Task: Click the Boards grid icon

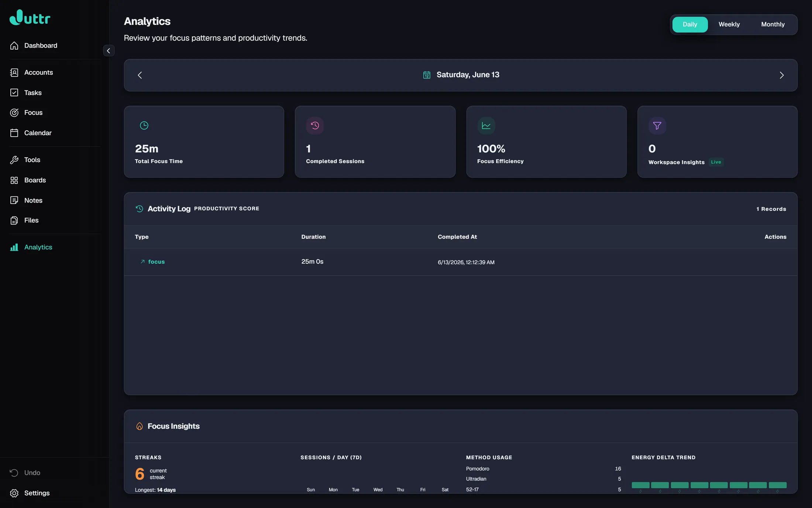Action: click(x=14, y=180)
